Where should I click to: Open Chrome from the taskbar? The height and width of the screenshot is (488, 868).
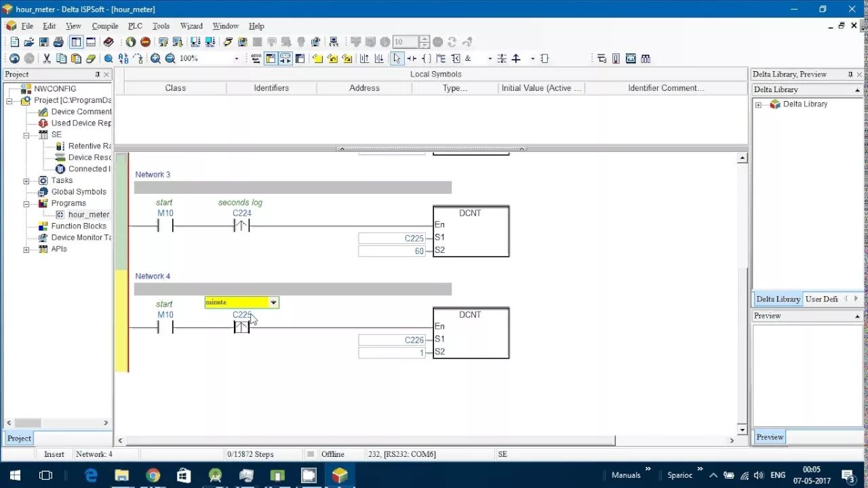click(153, 475)
